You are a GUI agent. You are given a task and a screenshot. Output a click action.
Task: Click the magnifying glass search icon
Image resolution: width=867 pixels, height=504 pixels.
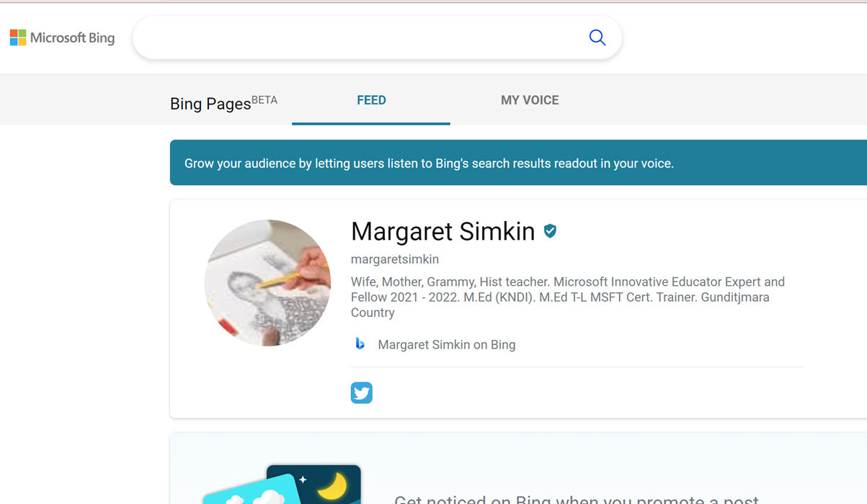pos(597,37)
